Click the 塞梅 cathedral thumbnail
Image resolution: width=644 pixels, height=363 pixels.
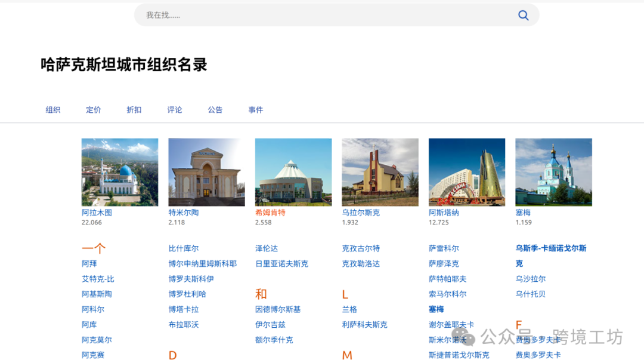point(553,171)
